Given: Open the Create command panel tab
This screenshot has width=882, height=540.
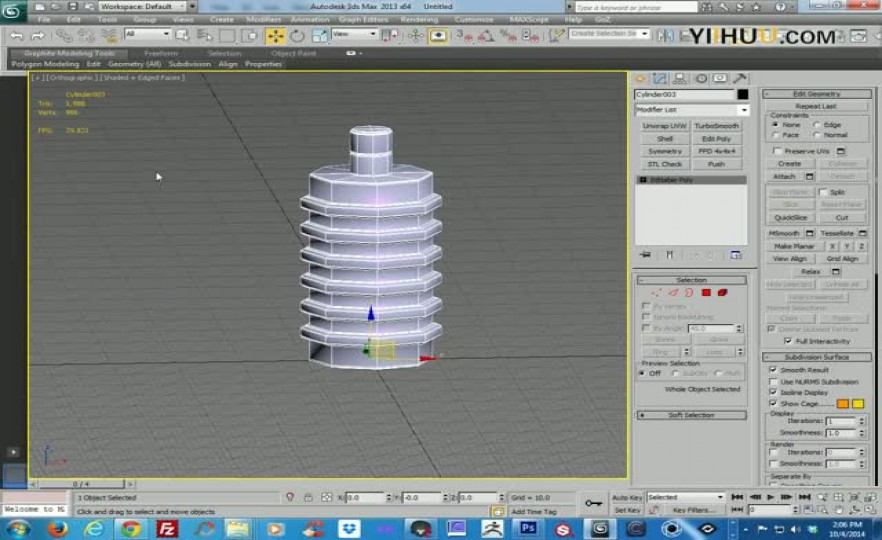Looking at the screenshot, I should point(641,79).
